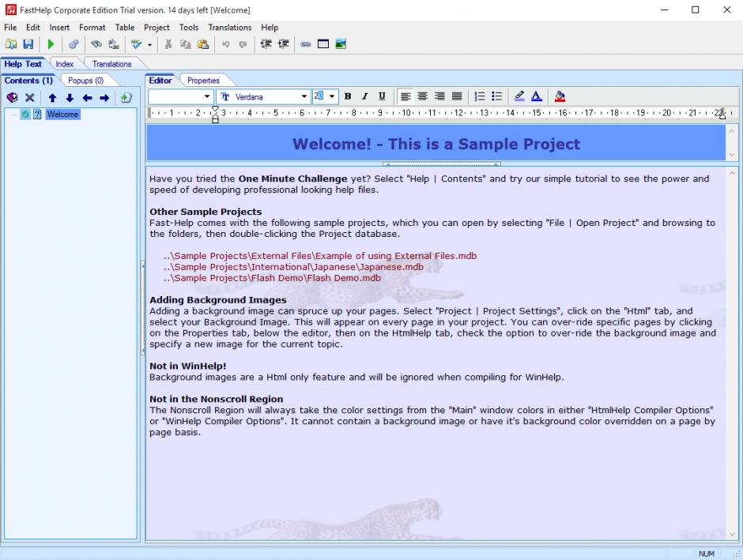Image resolution: width=743 pixels, height=560 pixels.
Task: Open the font size dropdown arrow
Action: tap(332, 96)
